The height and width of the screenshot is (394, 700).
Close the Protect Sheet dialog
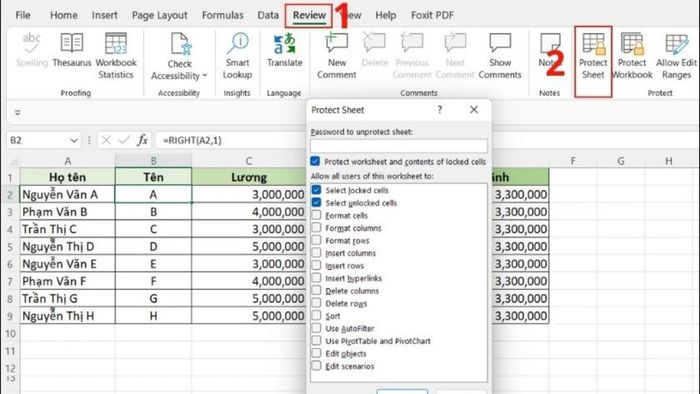[x=474, y=109]
